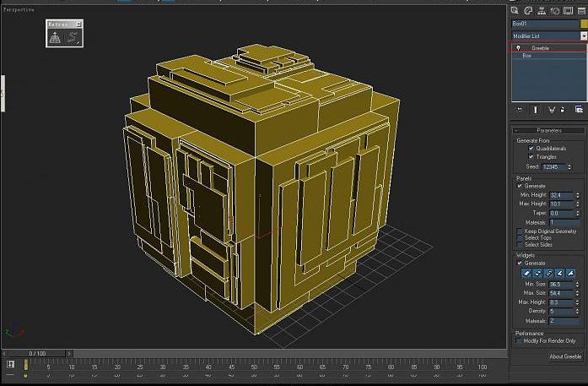Open the Motion command panel tab

[x=555, y=10]
